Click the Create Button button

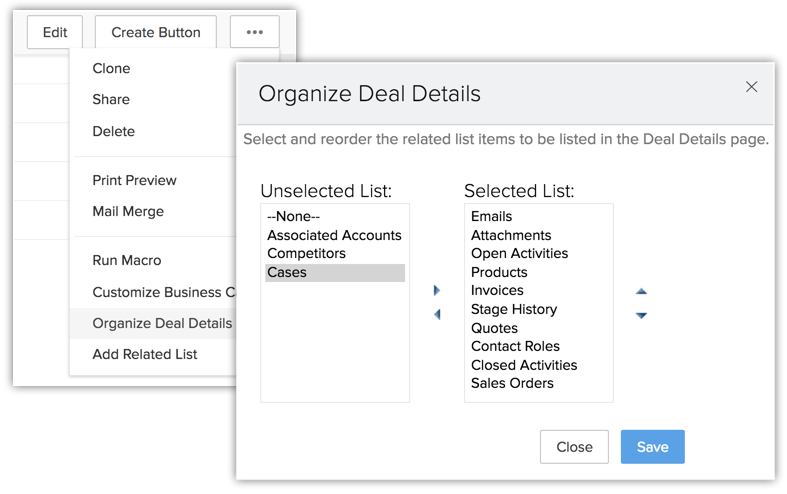(155, 32)
